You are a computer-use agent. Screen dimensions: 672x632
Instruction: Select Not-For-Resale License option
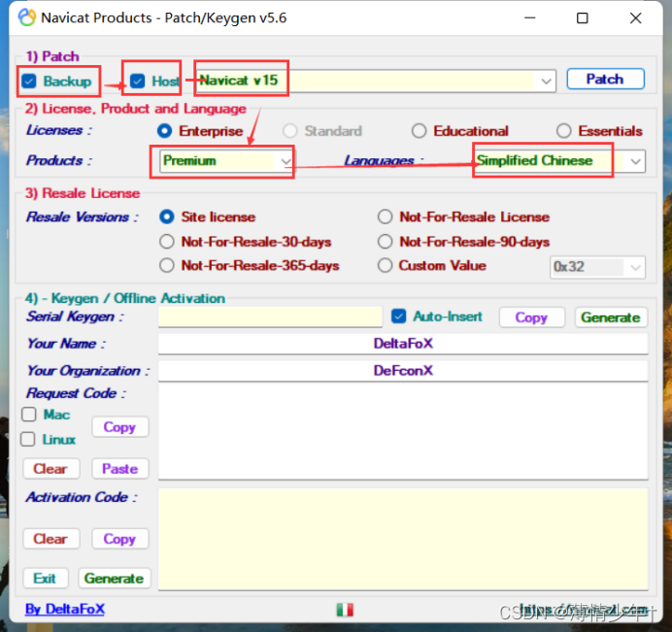(x=385, y=216)
